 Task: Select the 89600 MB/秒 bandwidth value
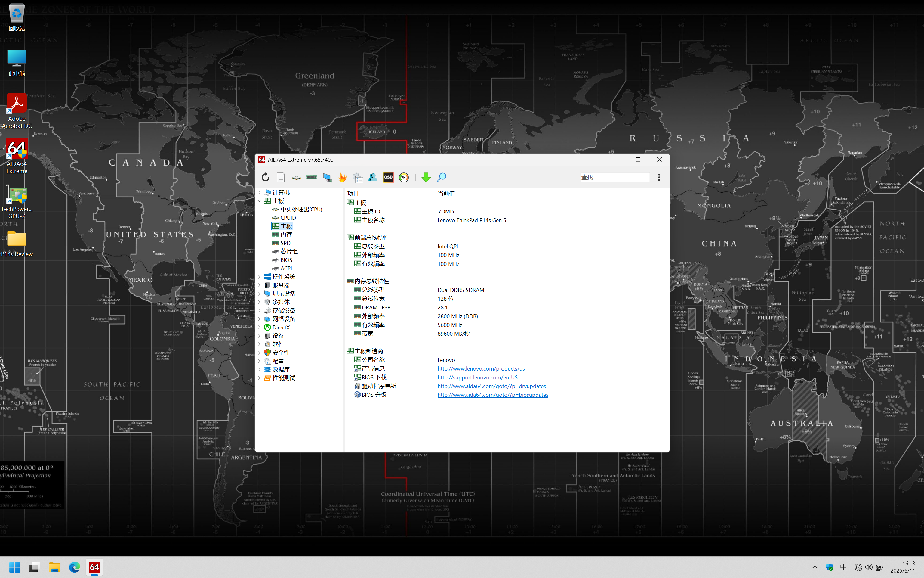pyautogui.click(x=454, y=334)
